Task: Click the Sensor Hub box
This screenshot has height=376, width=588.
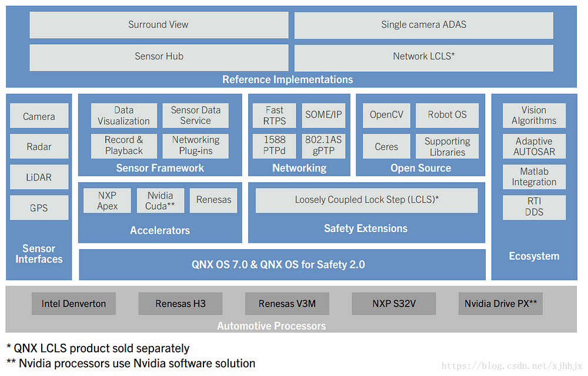Action: pyautogui.click(x=159, y=57)
